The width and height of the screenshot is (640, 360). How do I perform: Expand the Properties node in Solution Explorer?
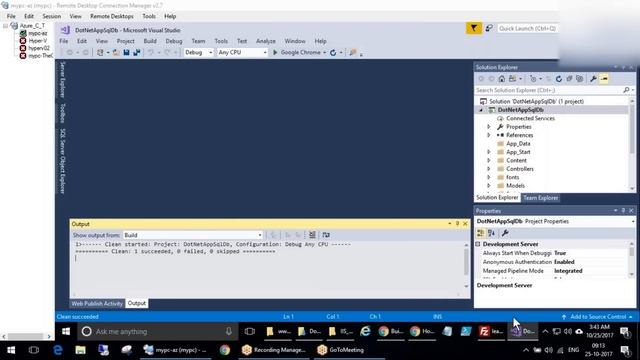[x=489, y=127]
